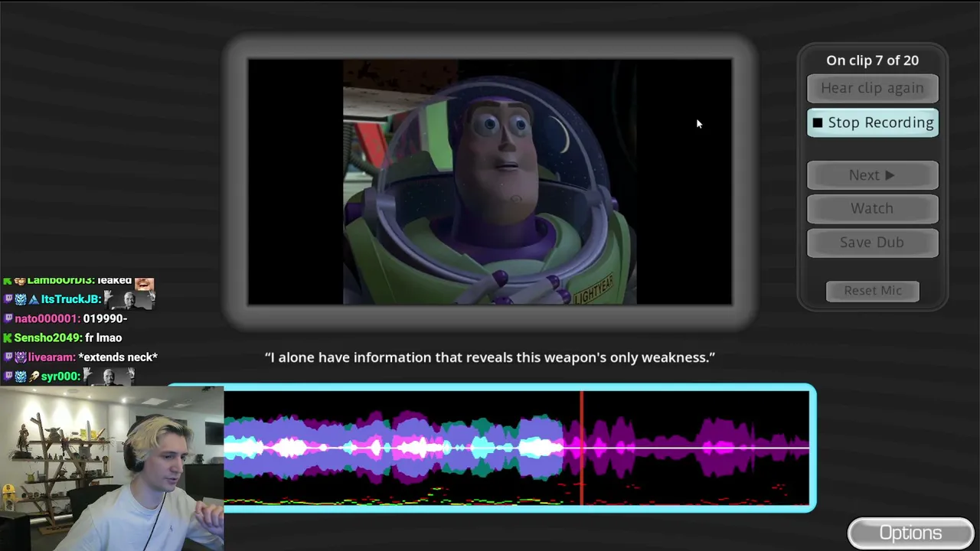Screen dimensions: 980x551
Task: Click the Stop Recording button
Action: pos(872,122)
